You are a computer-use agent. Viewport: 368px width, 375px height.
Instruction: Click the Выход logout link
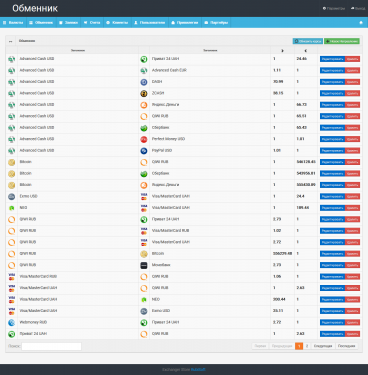358,8
